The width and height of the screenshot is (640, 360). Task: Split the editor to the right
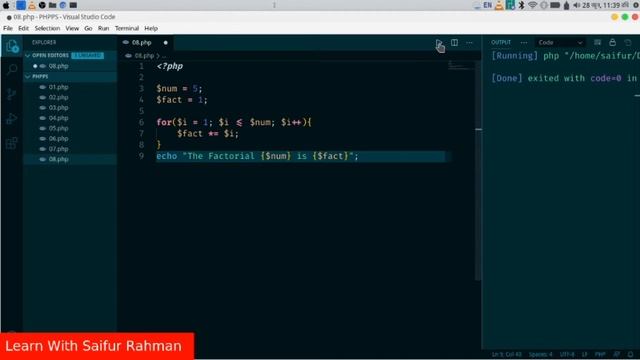454,42
